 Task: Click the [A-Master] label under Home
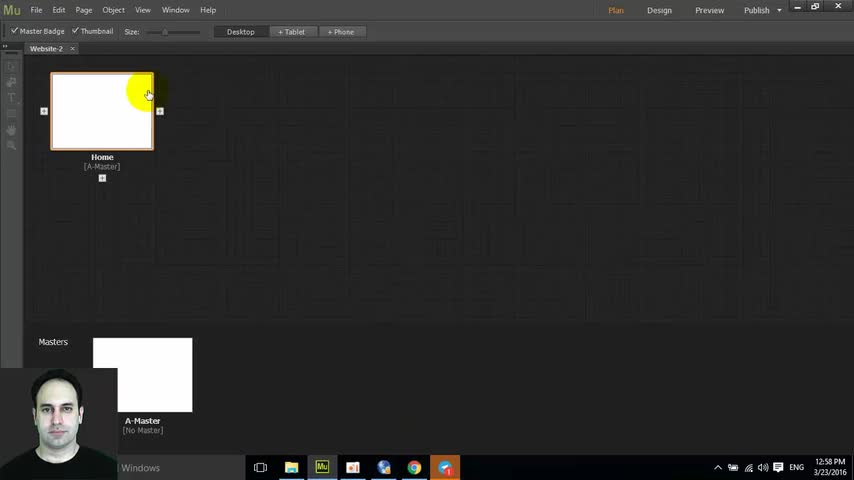coord(102,167)
